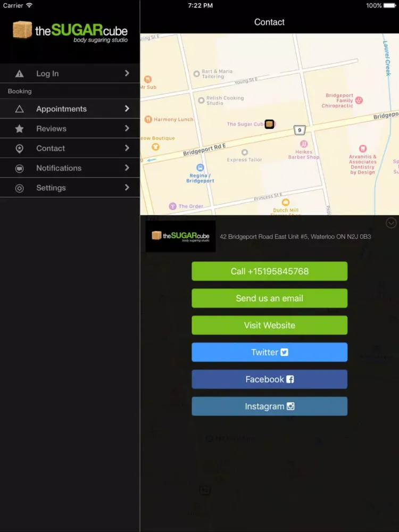This screenshot has width=399, height=532.
Task: Tap Express Tailor map marker
Action: (x=244, y=152)
